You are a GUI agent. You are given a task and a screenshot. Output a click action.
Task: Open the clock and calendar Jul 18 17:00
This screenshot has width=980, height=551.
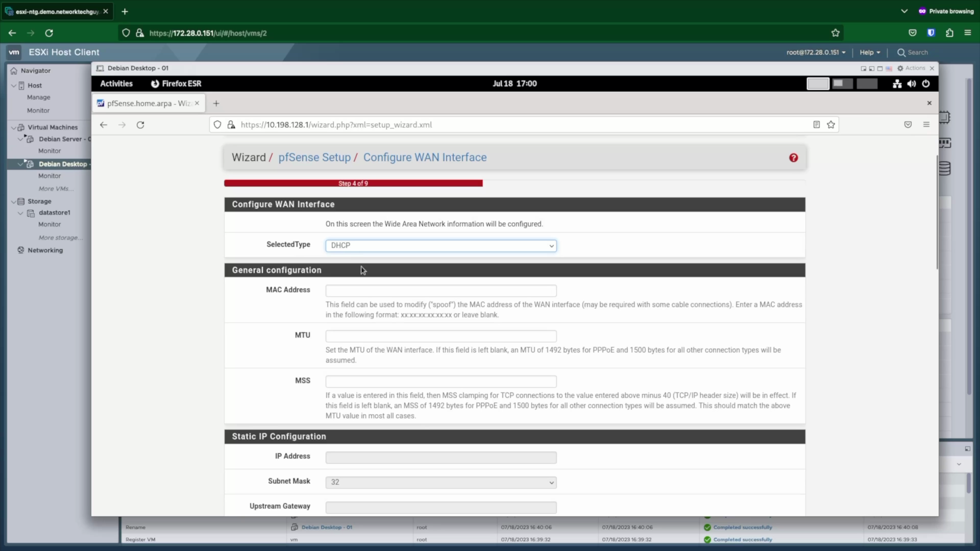[x=514, y=84]
